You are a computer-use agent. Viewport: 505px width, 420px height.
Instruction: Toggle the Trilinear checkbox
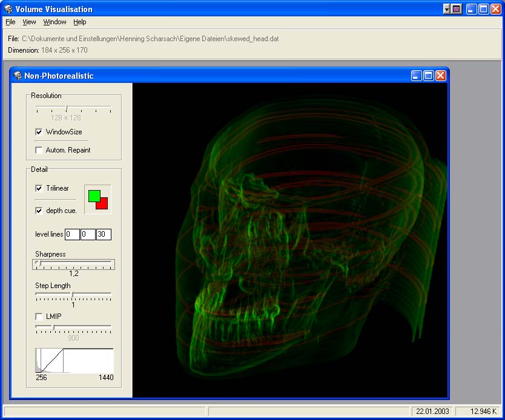coord(39,188)
